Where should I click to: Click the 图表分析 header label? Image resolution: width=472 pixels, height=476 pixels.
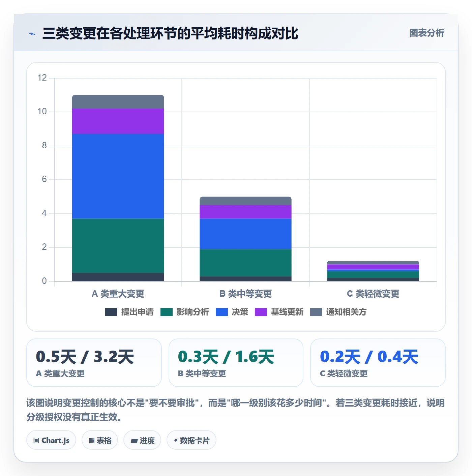[x=427, y=33]
